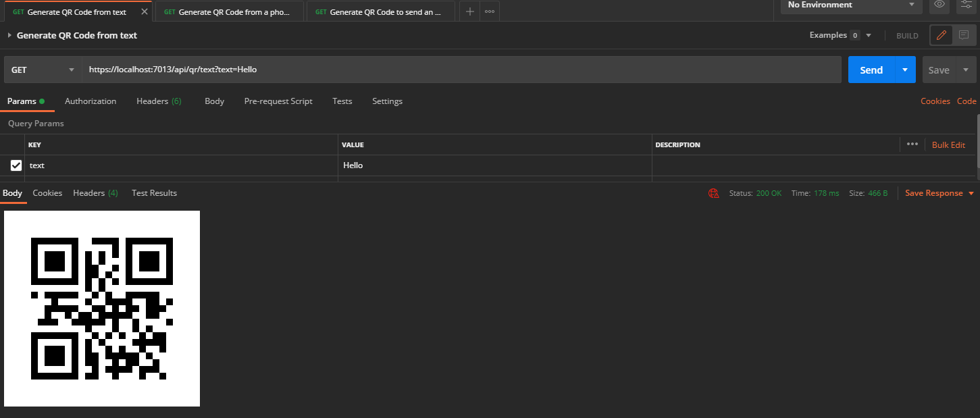Open column options ellipsis in params table
980x418 pixels.
pyautogui.click(x=912, y=145)
